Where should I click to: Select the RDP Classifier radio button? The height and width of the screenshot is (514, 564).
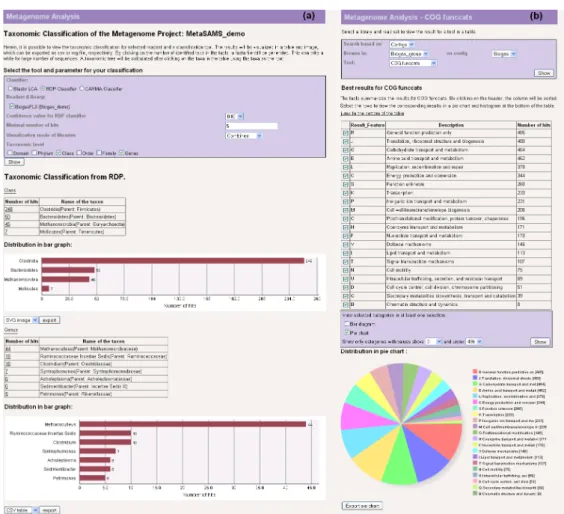pos(42,88)
